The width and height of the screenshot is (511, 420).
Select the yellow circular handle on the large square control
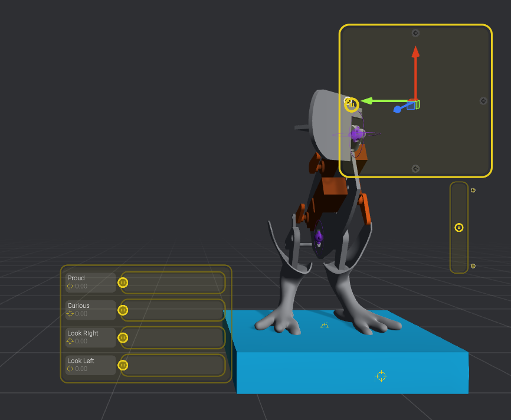[x=351, y=104]
